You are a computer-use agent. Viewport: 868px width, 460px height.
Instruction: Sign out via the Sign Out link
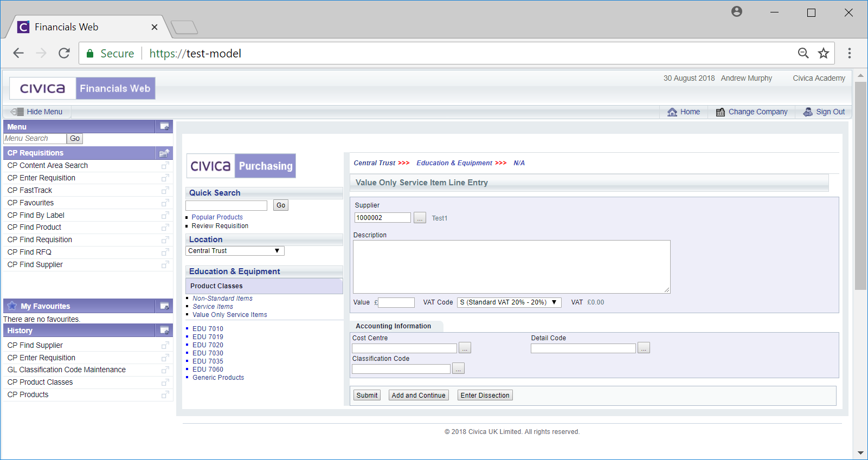click(x=824, y=112)
